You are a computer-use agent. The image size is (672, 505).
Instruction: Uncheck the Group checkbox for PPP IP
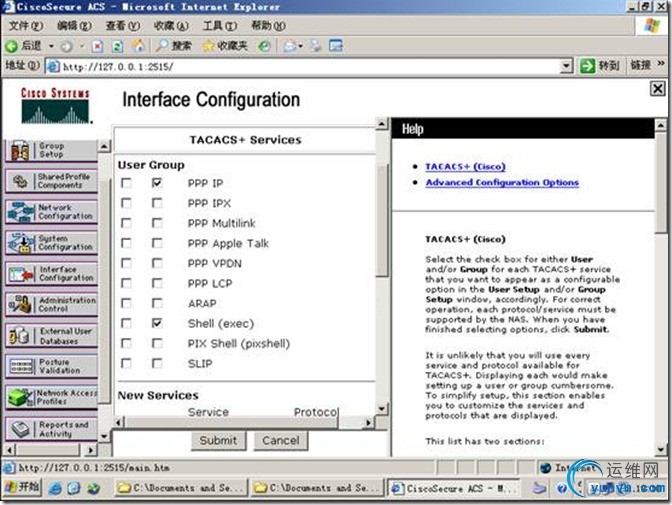157,184
